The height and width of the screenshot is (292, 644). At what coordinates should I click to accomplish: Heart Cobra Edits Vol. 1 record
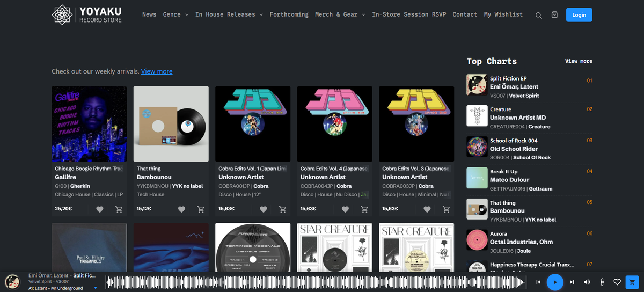point(264,209)
